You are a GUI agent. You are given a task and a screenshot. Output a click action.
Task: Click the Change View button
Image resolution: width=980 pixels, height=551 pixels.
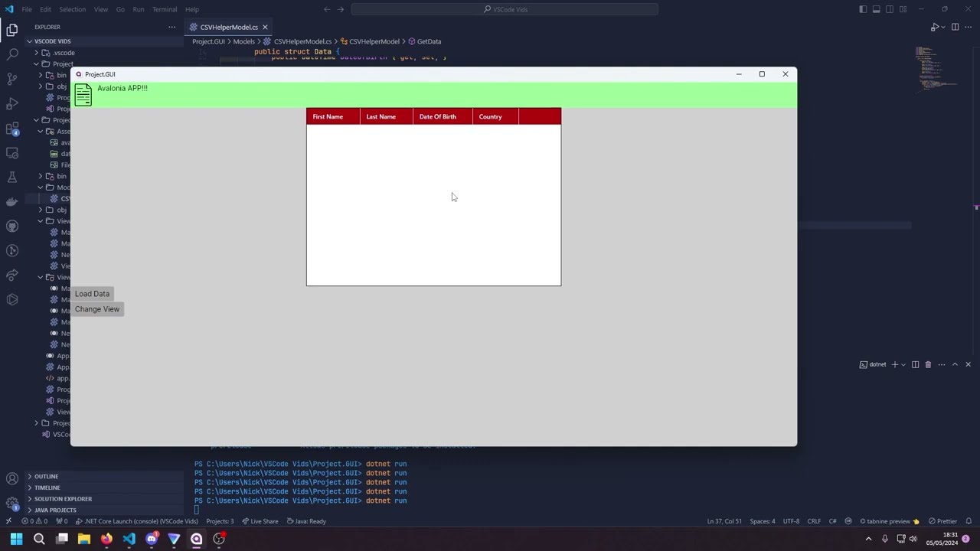coord(97,309)
